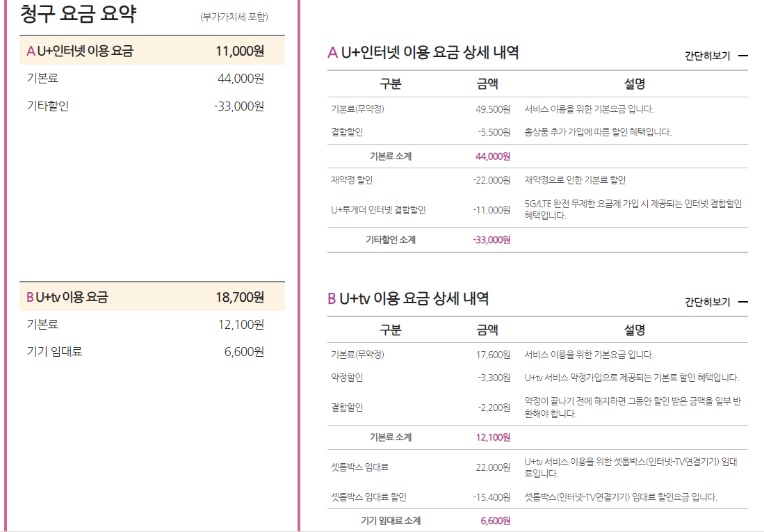Click the 청구 요금 요약 heading

coord(78,14)
